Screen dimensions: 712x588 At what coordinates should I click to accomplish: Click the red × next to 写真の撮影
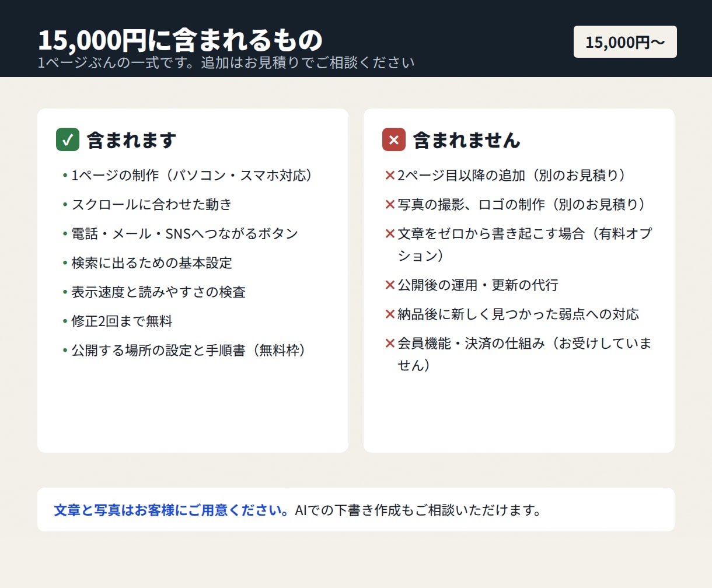pyautogui.click(x=390, y=204)
